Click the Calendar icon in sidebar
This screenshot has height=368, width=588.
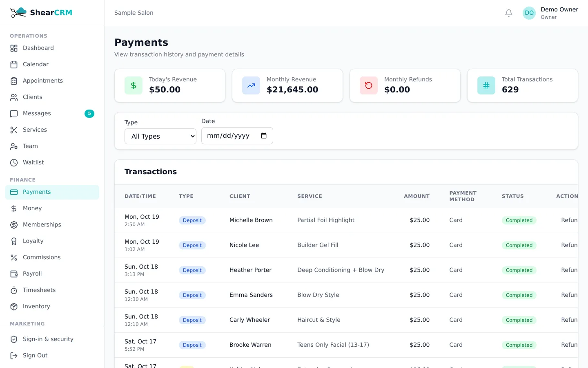[14, 65]
